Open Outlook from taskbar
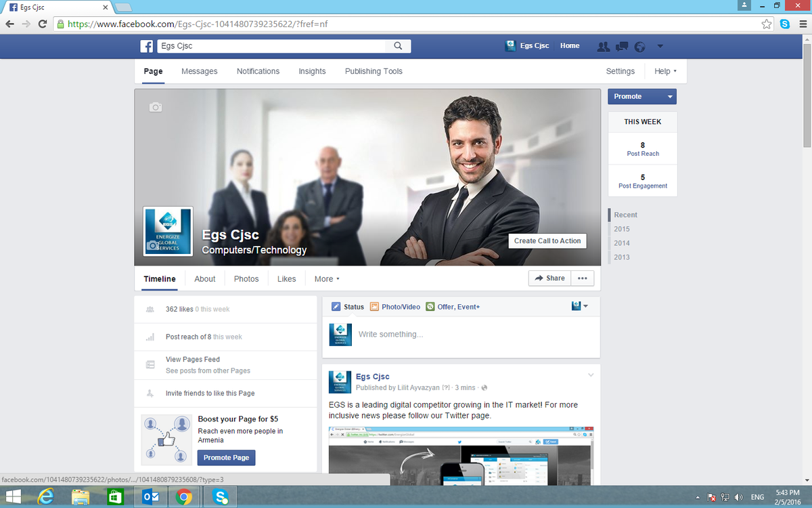This screenshot has height=508, width=812. [150, 497]
